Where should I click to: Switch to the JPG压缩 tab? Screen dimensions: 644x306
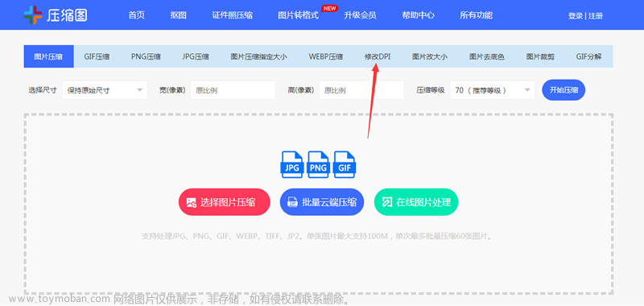pyautogui.click(x=196, y=56)
